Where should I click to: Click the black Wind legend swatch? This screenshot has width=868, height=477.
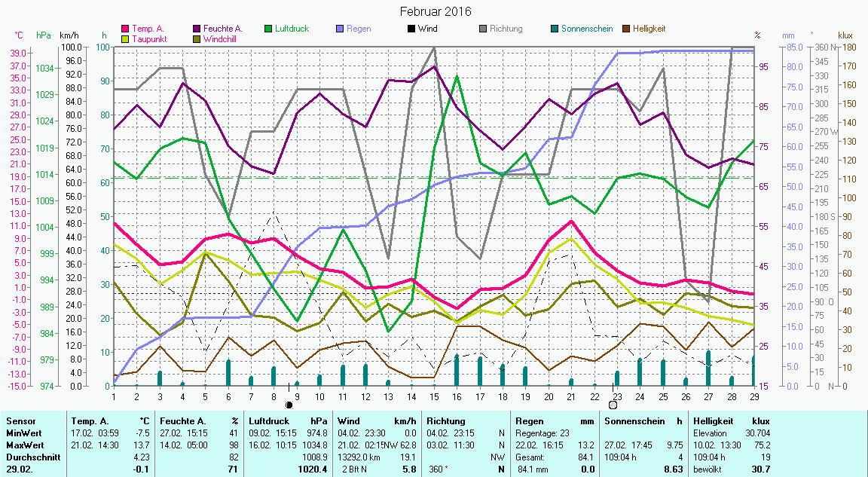pyautogui.click(x=411, y=29)
